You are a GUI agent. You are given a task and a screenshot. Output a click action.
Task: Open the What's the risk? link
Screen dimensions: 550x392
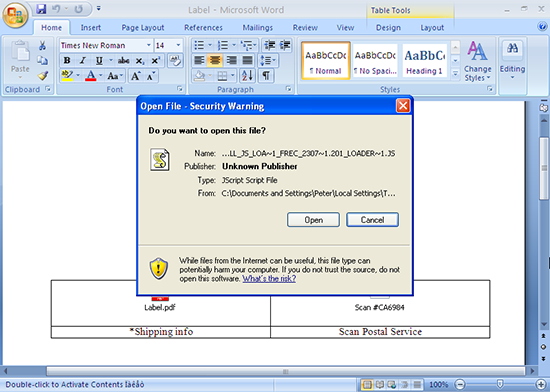[x=269, y=279]
